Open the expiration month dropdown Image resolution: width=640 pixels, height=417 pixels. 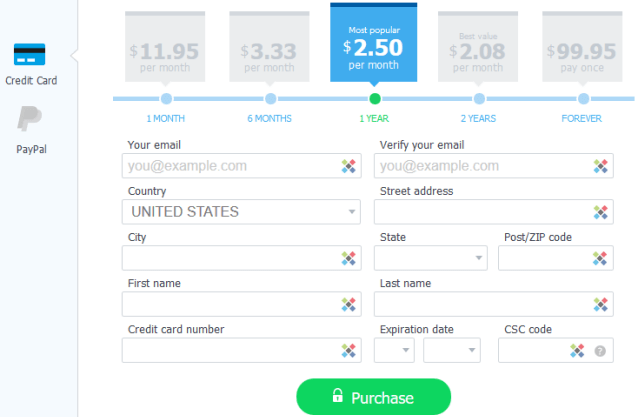[394, 350]
